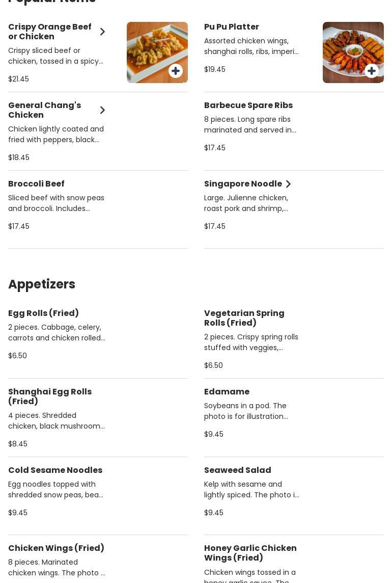Viewport: 392px width, 583px height.
Task: Click the Singapore Noodle title
Action: click(243, 184)
